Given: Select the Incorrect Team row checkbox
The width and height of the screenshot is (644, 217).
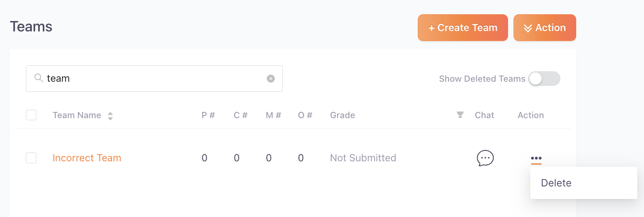Looking at the screenshot, I should point(31,158).
